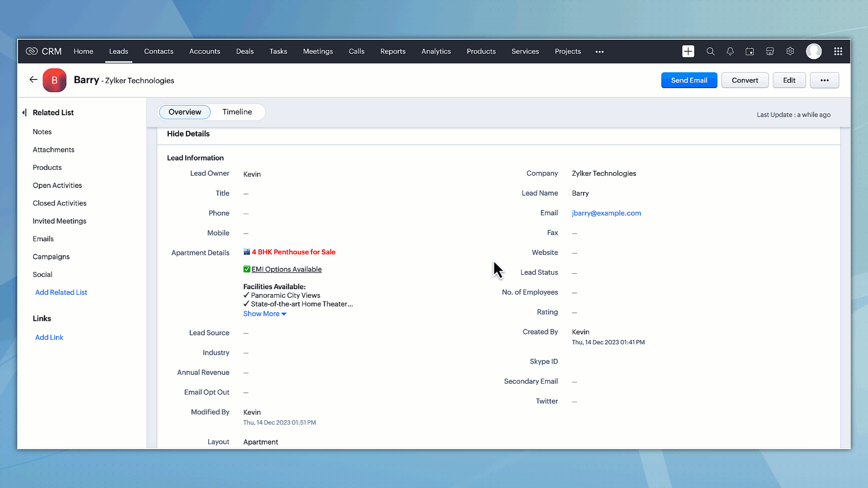Click the user profile avatar
The image size is (868, 488).
point(814,52)
